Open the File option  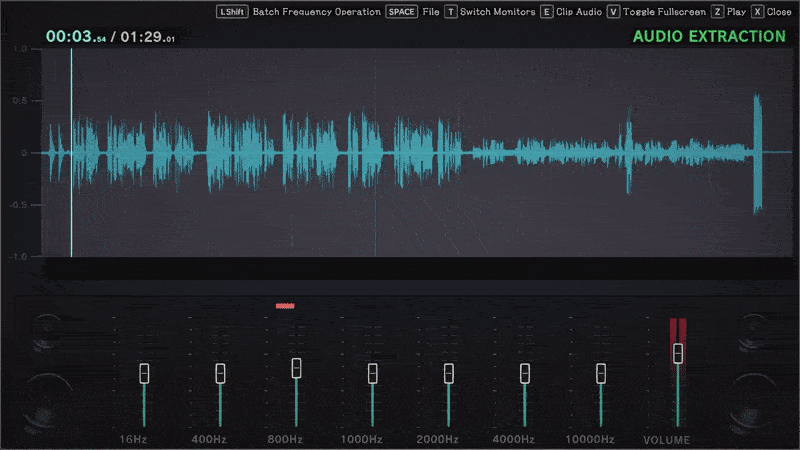coord(431,12)
